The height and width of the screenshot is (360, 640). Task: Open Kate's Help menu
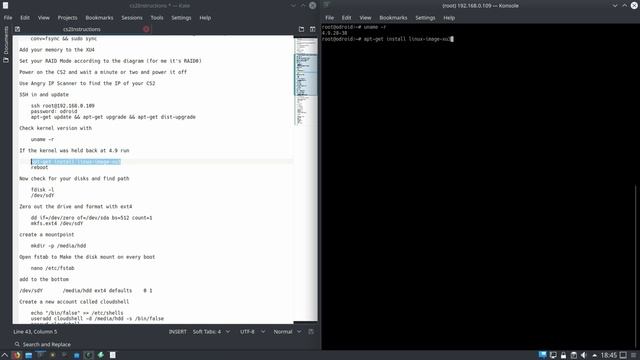coord(205,18)
